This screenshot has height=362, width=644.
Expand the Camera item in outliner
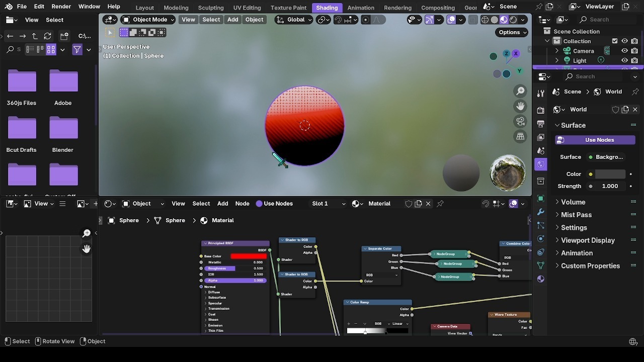557,51
